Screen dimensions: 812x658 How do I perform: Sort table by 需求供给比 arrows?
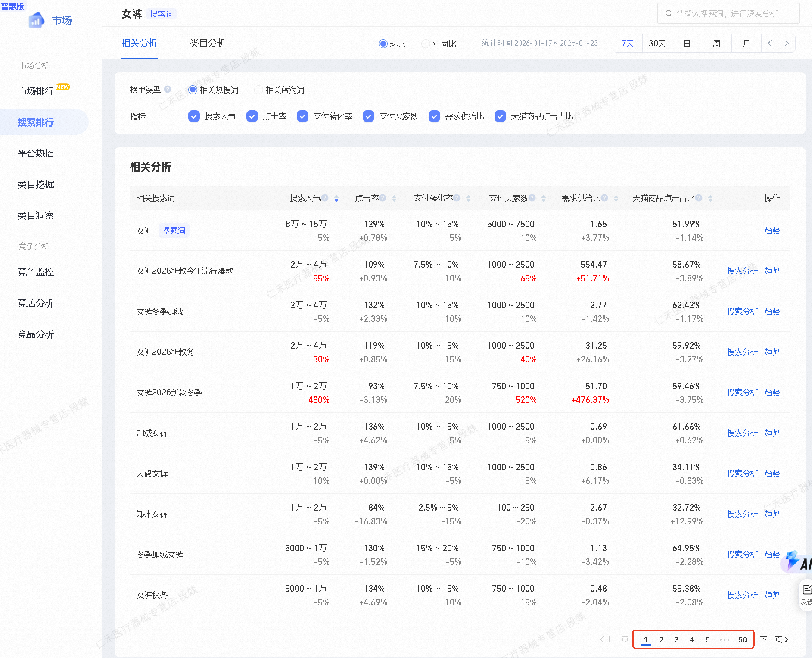(x=616, y=198)
